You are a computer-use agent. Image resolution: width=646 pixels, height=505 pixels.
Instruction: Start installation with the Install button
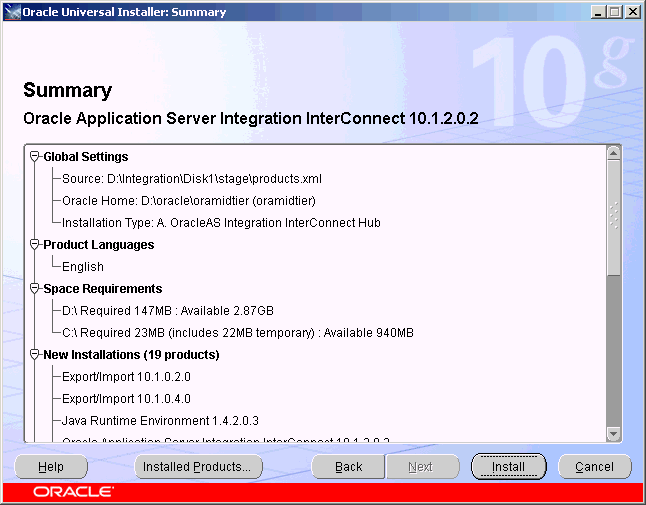(x=508, y=467)
